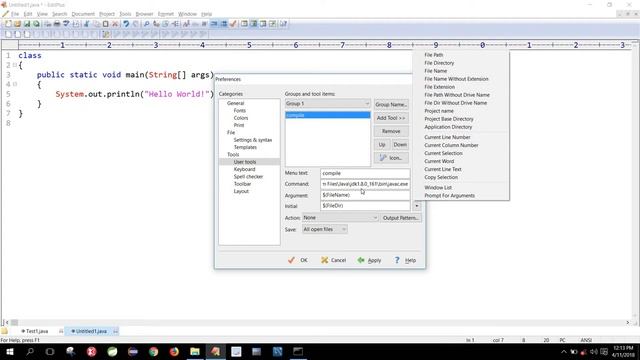Screen dimensions: 640x360
Task: Choose Prompt For Arguments from popup
Action: [x=449, y=196]
